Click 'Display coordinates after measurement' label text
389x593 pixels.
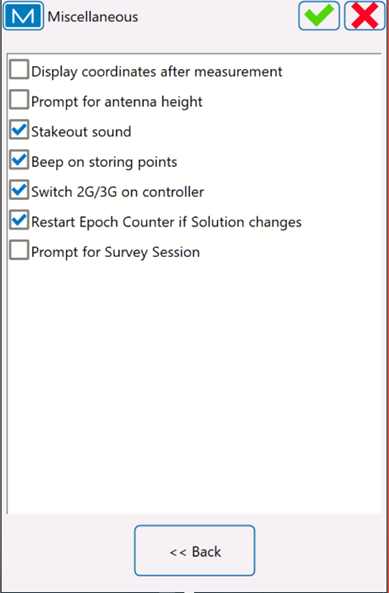tap(157, 71)
